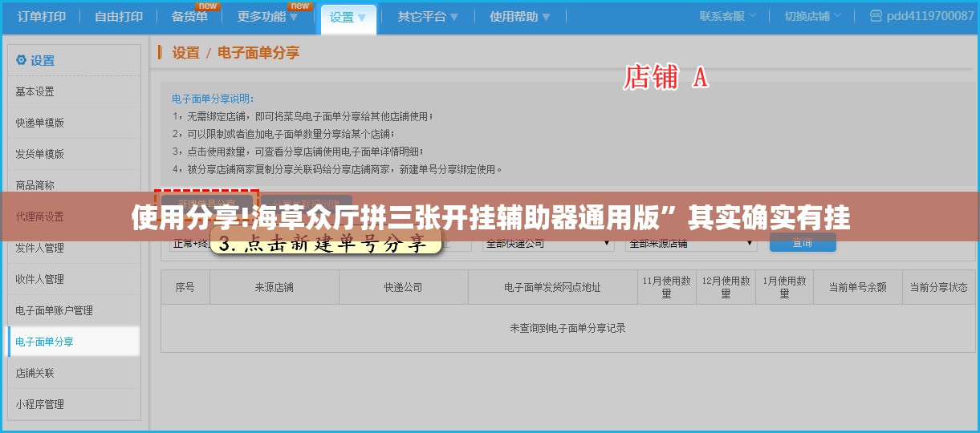Click the 未查询到电子面单分享记录 message
The width and height of the screenshot is (980, 433).
(568, 328)
